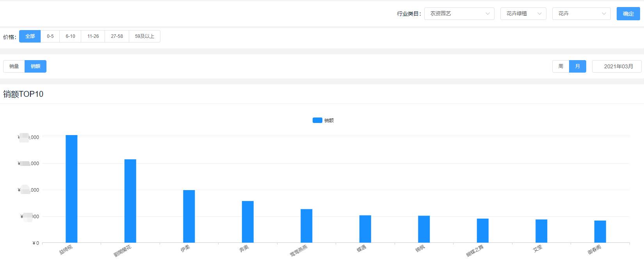Screen dimensions: 644x276
Task: Open the 农资园艺 industry category dropdown
Action: [459, 14]
